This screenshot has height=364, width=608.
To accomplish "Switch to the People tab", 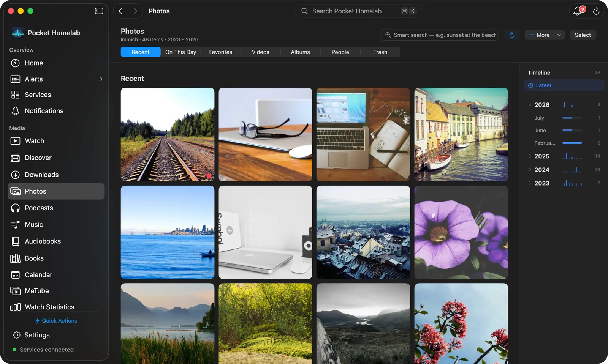I will [340, 52].
